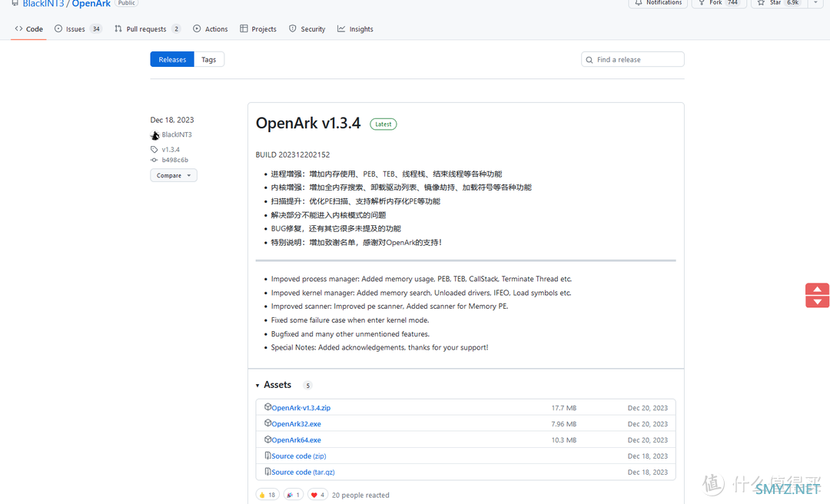Image resolution: width=830 pixels, height=504 pixels.
Task: Click the v1.3.4 tag link
Action: pyautogui.click(x=171, y=149)
